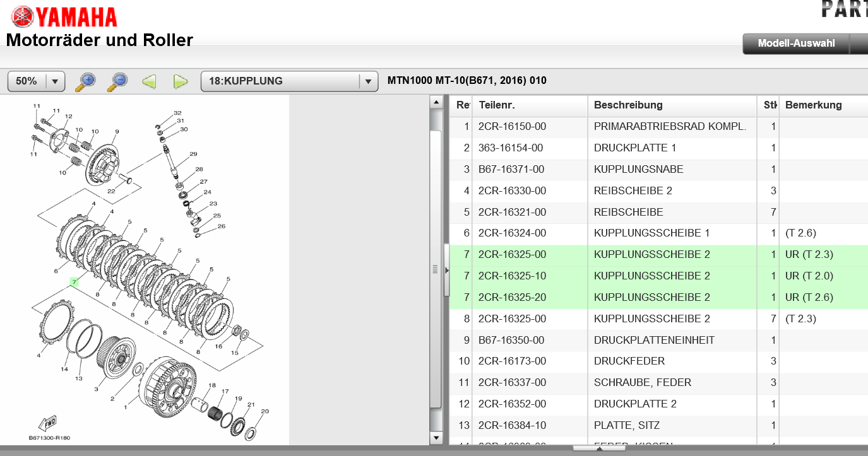The image size is (868, 456).
Task: Click the expand handle below the parts table
Action: [598, 448]
